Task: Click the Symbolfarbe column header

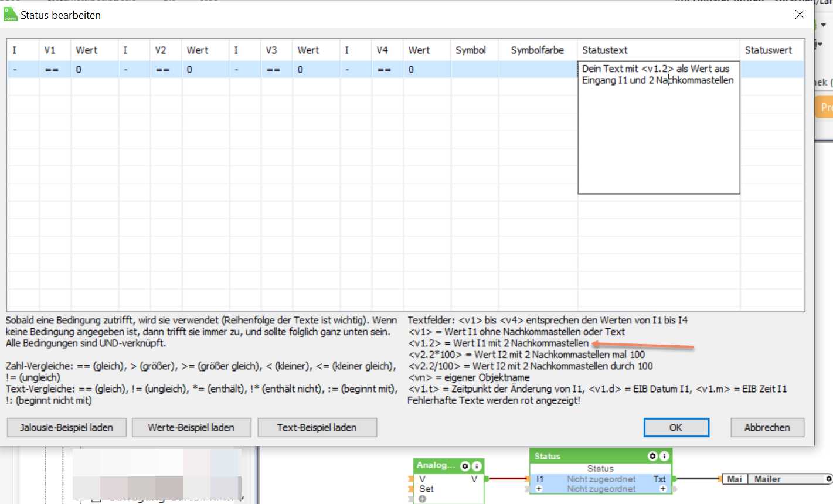Action: click(538, 50)
